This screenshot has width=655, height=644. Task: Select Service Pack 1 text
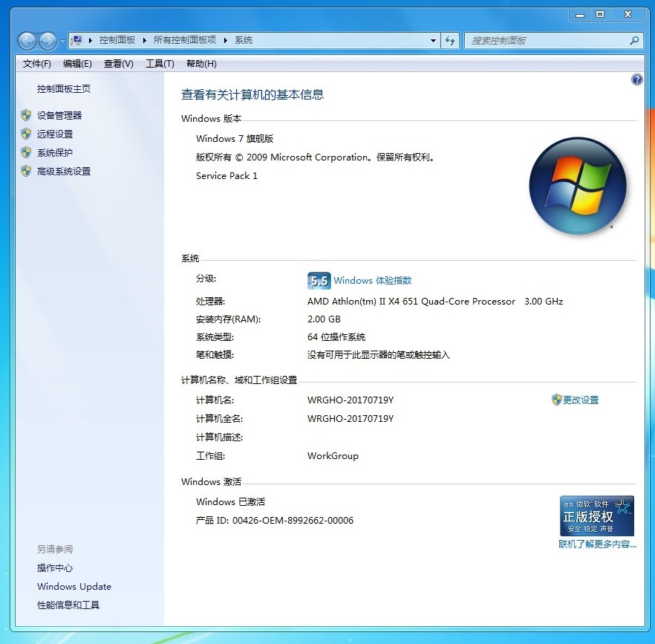[x=227, y=175]
